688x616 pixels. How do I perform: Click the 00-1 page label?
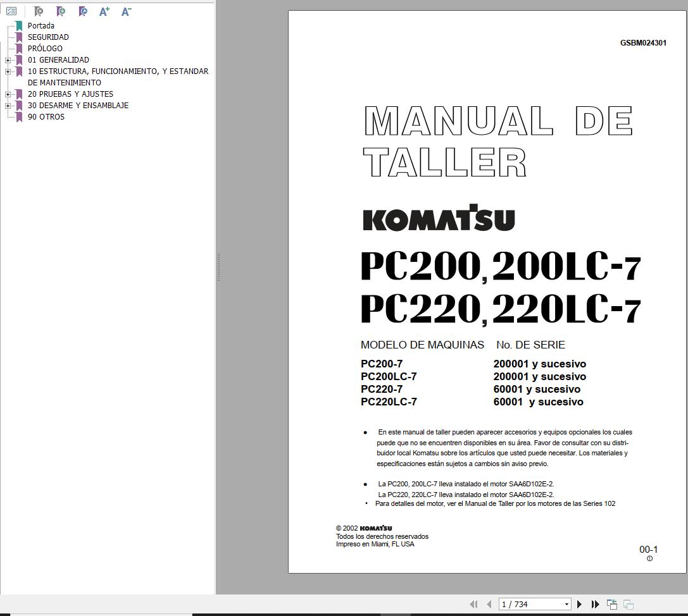[x=648, y=550]
